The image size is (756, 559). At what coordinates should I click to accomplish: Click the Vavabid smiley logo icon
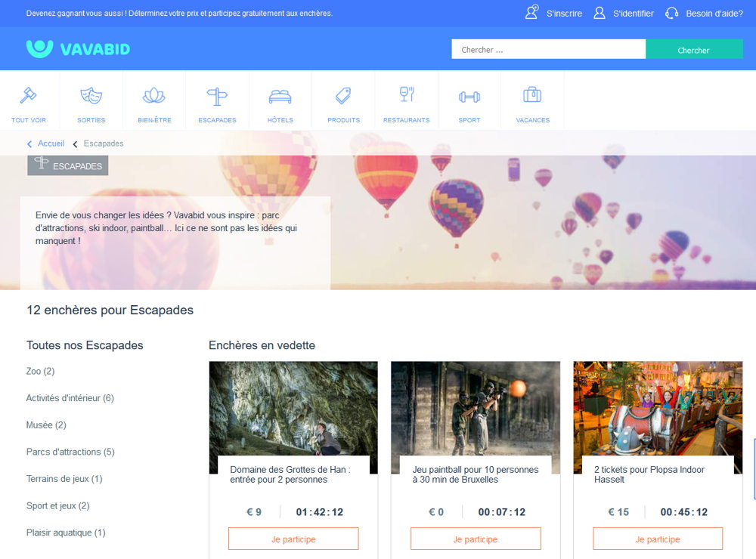tap(39, 48)
